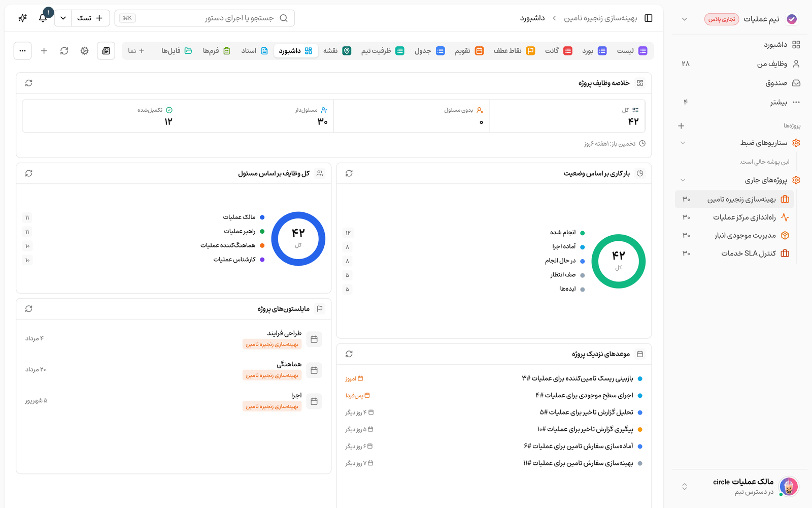The width and height of the screenshot is (812, 508).
Task: Open dropdown arrow next to the new task button
Action: tap(63, 18)
